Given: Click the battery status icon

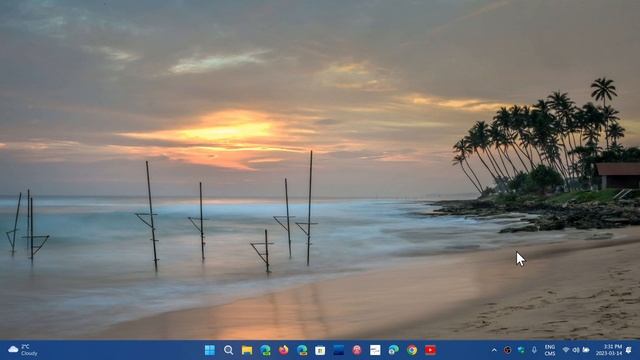Looking at the screenshot, I should [586, 350].
